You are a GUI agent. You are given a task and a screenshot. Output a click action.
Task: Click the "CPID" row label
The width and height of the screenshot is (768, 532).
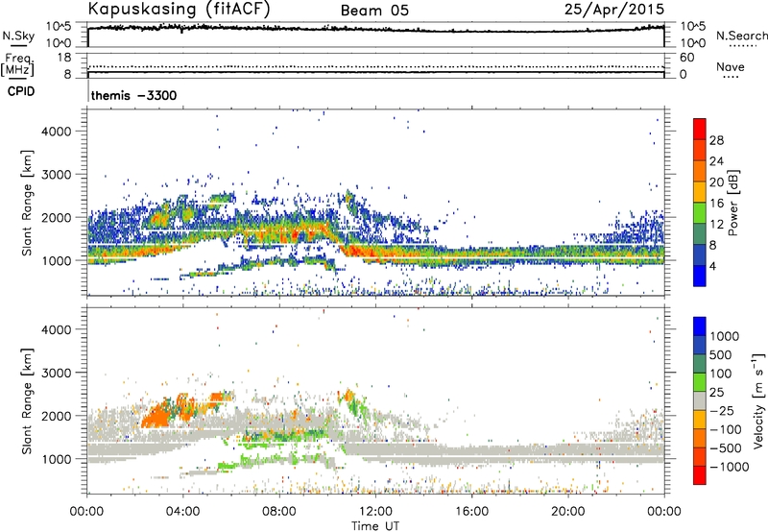21,91
